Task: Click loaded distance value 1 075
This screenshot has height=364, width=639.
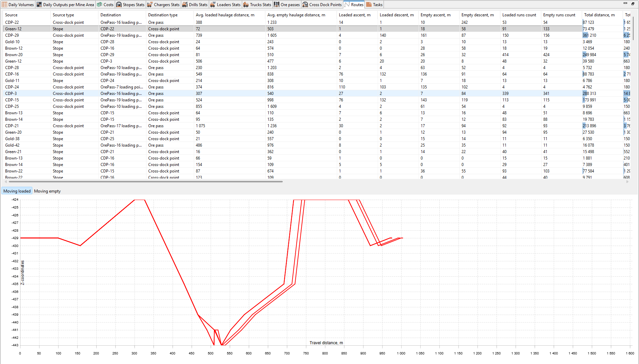Action: tap(201, 126)
